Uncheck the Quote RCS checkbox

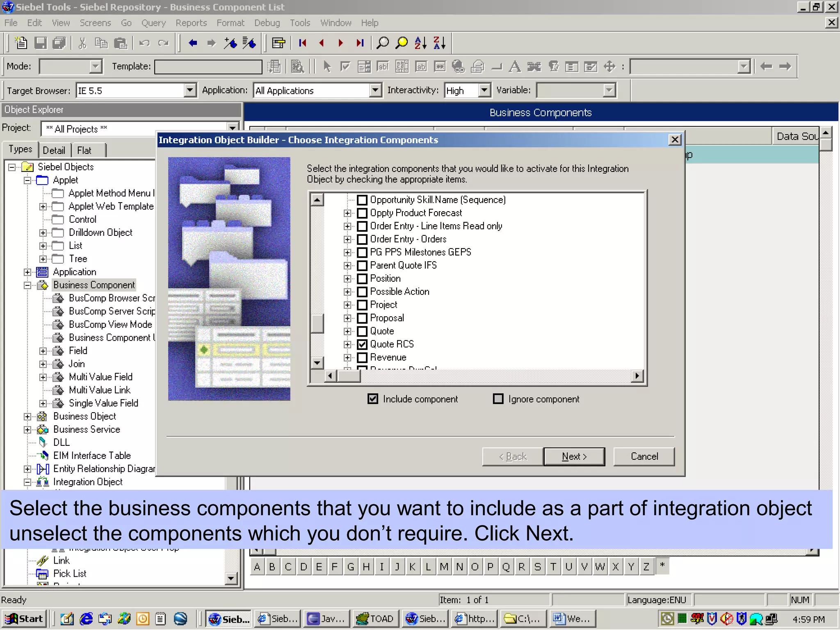(362, 344)
